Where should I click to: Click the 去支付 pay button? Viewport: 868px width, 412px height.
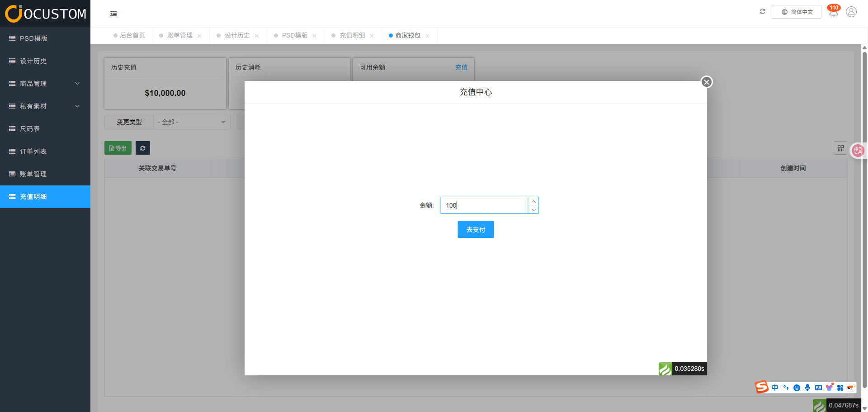[x=476, y=229]
